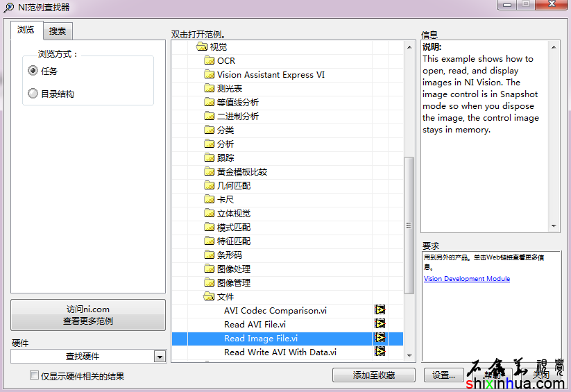Collapse the 文件 folder in tree
571x392 pixels.
pyautogui.click(x=209, y=296)
